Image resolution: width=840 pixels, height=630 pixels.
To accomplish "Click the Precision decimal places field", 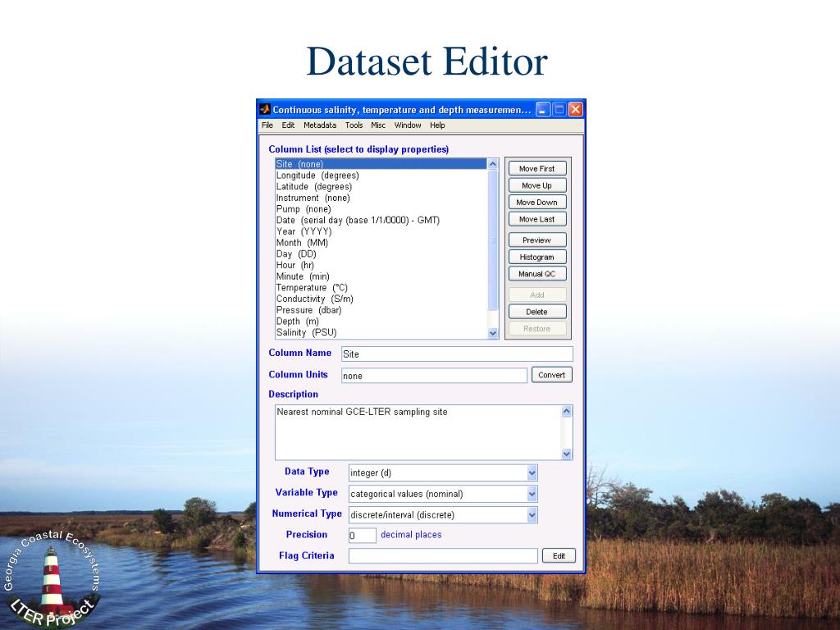I will click(x=362, y=535).
